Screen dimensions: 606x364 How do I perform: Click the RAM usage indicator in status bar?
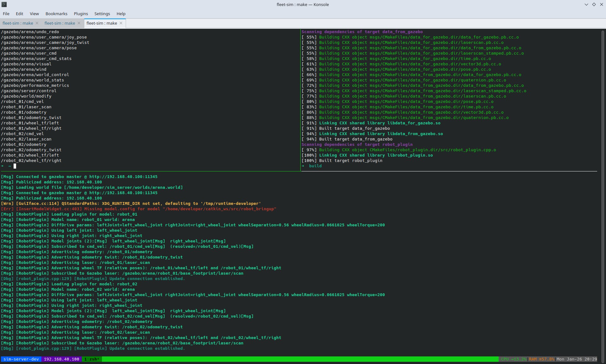pyautogui.click(x=541, y=359)
